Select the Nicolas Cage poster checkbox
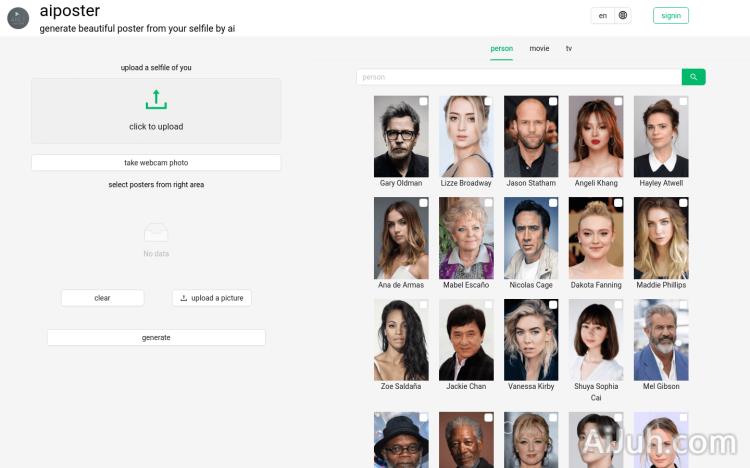The height and width of the screenshot is (468, 750). click(x=553, y=203)
